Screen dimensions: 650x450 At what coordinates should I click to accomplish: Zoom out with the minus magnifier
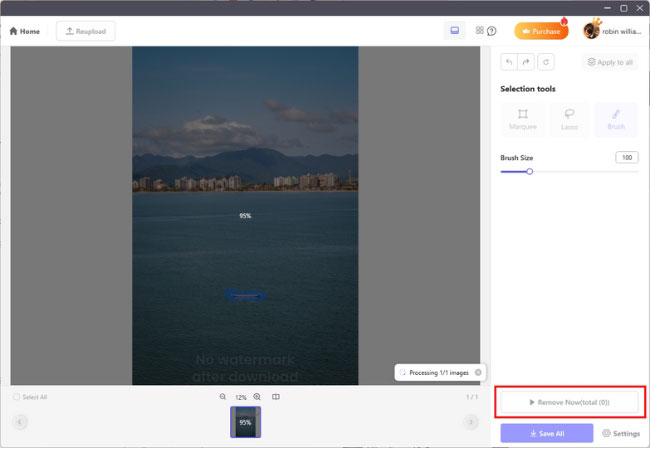click(x=223, y=397)
